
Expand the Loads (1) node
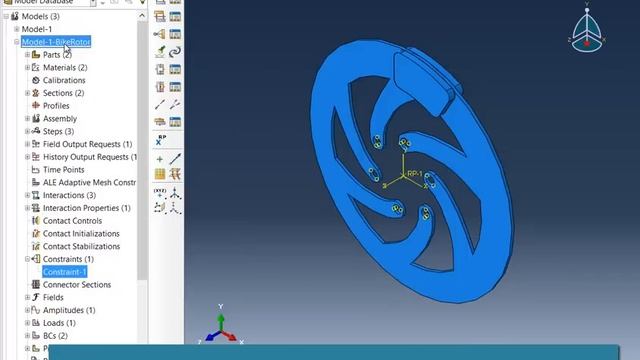click(x=27, y=323)
